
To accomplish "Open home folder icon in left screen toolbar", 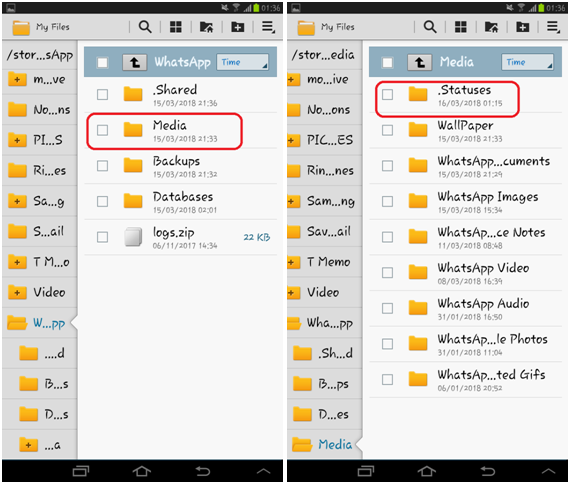I will (x=206, y=27).
